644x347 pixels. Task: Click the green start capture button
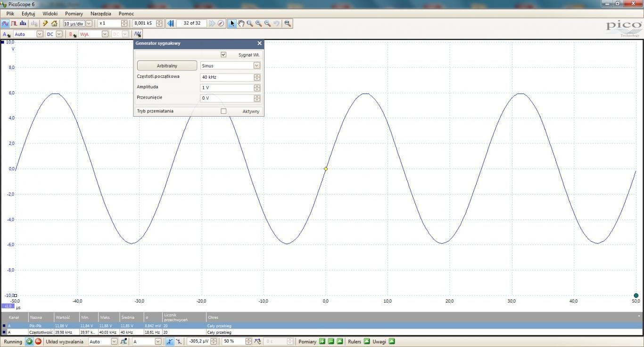(29, 341)
